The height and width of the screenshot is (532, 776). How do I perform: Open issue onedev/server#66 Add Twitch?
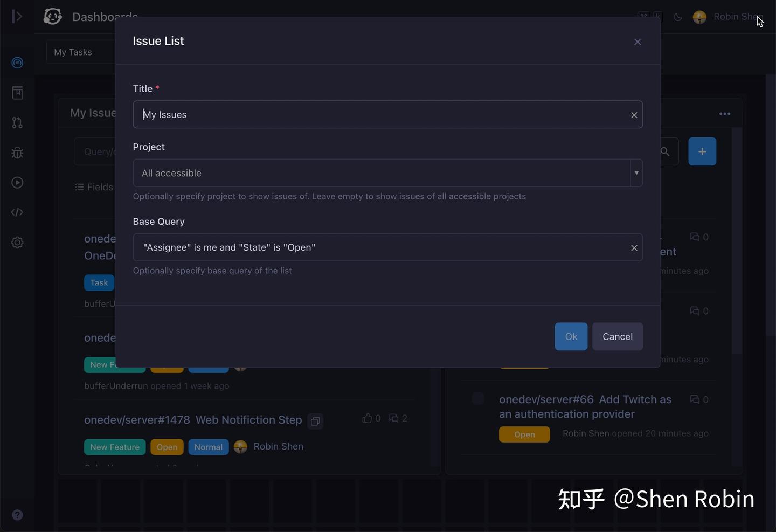585,407
